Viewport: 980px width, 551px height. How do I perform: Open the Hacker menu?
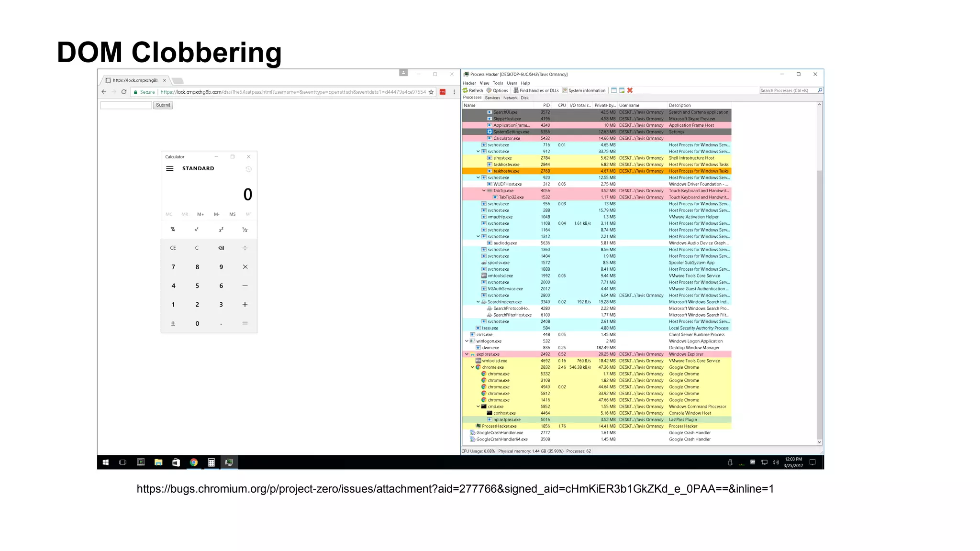pyautogui.click(x=469, y=83)
